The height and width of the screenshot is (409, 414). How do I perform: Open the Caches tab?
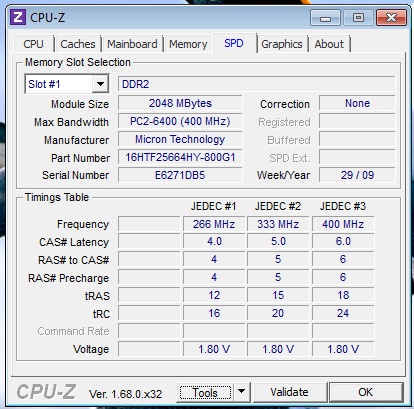[x=78, y=44]
